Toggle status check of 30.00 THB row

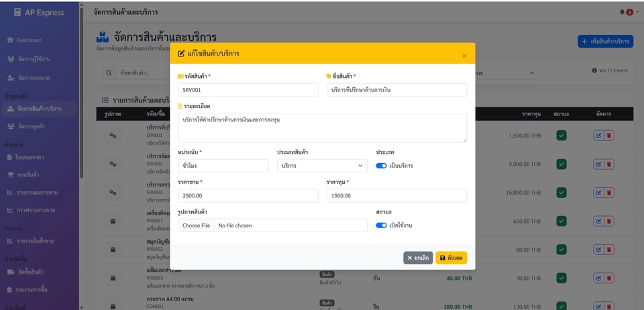(x=561, y=278)
